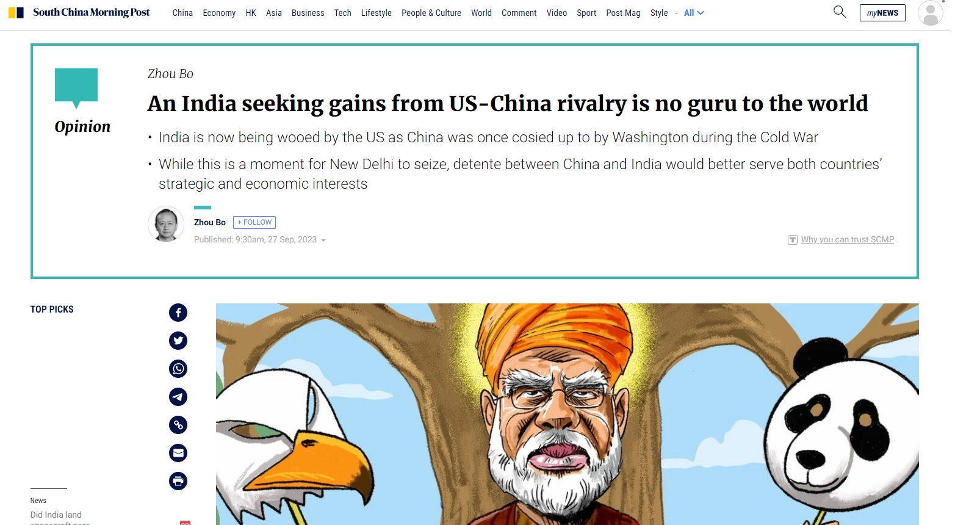The image size is (980, 525).
Task: Expand the published date details arrow
Action: click(x=323, y=241)
